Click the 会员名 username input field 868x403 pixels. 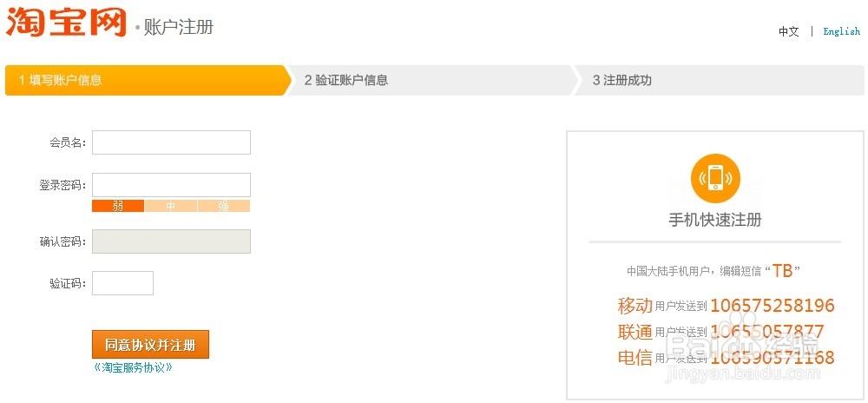(171, 142)
